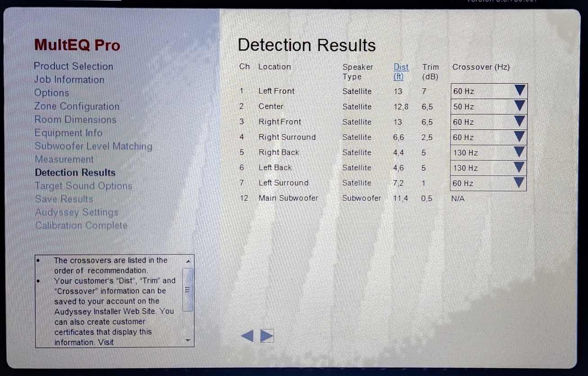The width and height of the screenshot is (588, 376).
Task: Open Room Dimensions step
Action: (x=76, y=120)
